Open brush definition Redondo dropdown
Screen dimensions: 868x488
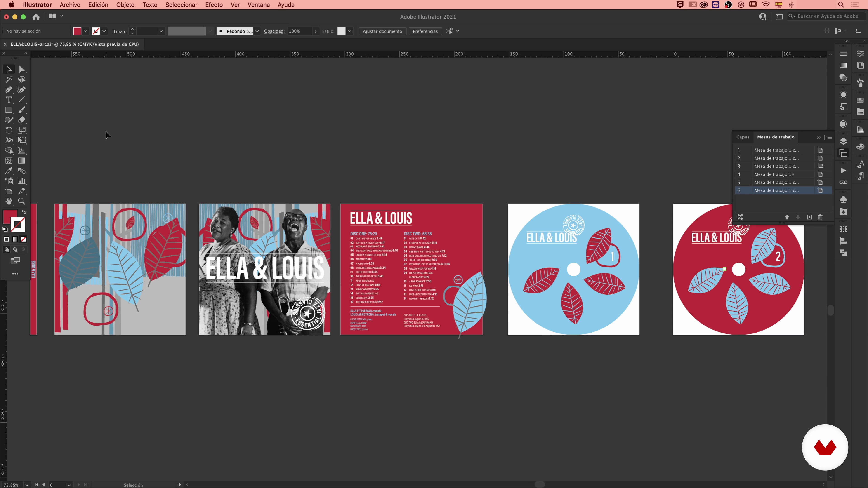(257, 31)
